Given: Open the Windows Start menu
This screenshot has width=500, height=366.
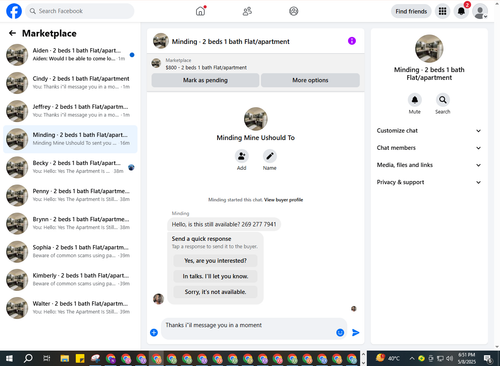Looking at the screenshot, I should [x=9, y=358].
